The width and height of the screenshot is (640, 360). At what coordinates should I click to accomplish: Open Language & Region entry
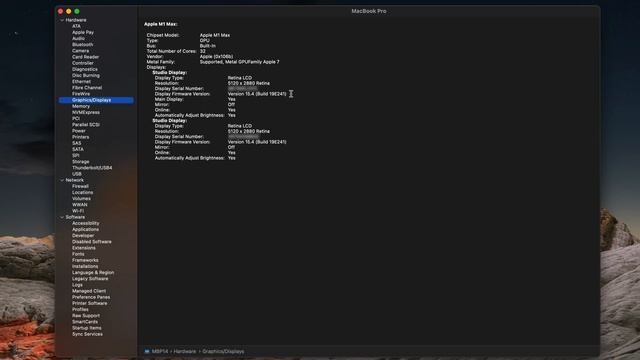pos(93,272)
